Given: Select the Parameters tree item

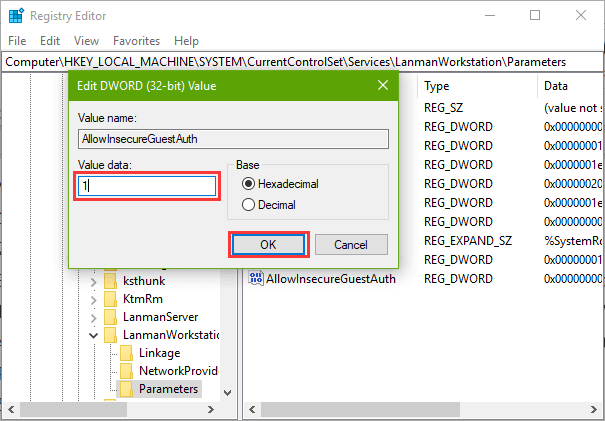Looking at the screenshot, I should pyautogui.click(x=169, y=389).
